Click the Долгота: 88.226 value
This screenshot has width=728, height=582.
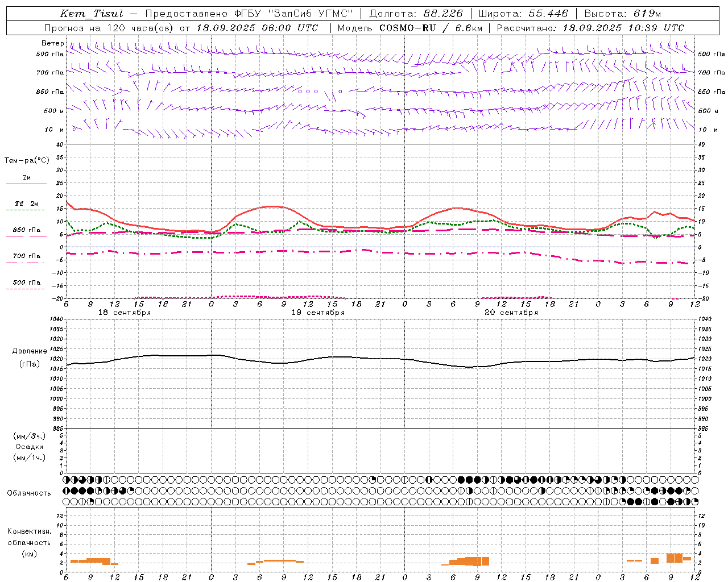coord(416,14)
